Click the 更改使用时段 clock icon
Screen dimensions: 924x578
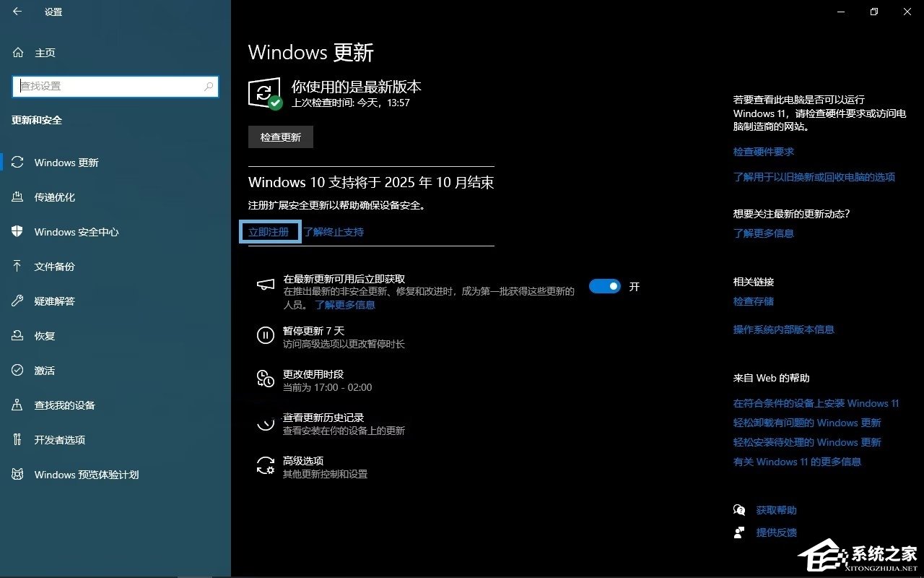265,379
